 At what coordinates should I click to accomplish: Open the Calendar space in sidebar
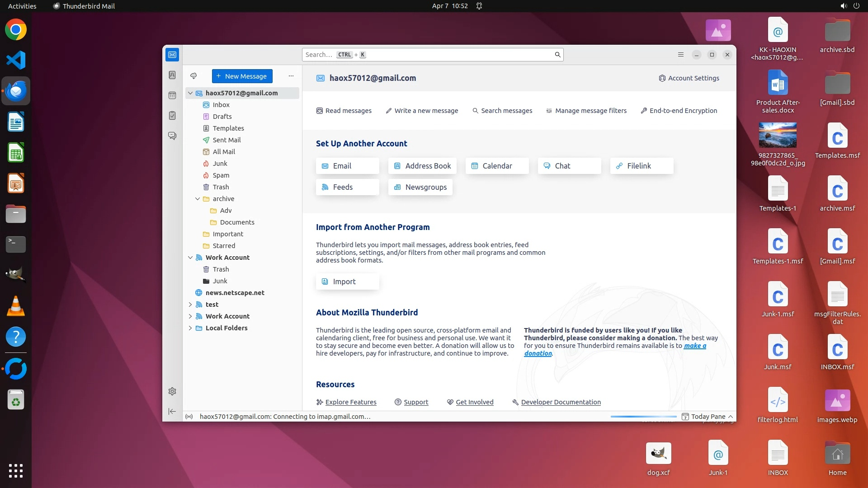click(x=172, y=95)
